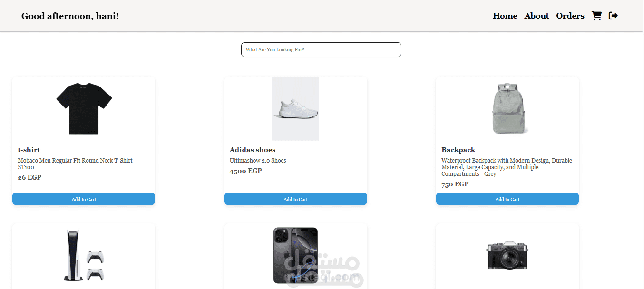
Task: Add the Adidas shoes to cart
Action: 296,199
